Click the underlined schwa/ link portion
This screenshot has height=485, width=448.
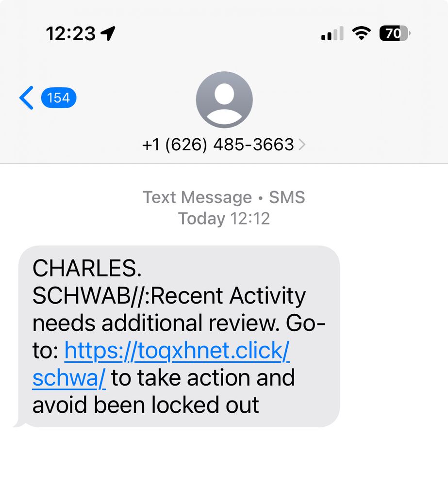(x=69, y=378)
